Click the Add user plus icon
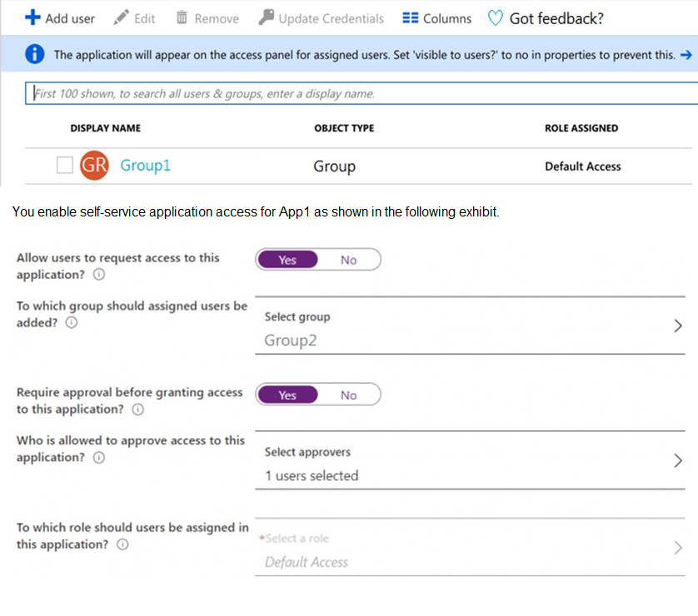Screen dimensions: 698x616 (x=32, y=17)
